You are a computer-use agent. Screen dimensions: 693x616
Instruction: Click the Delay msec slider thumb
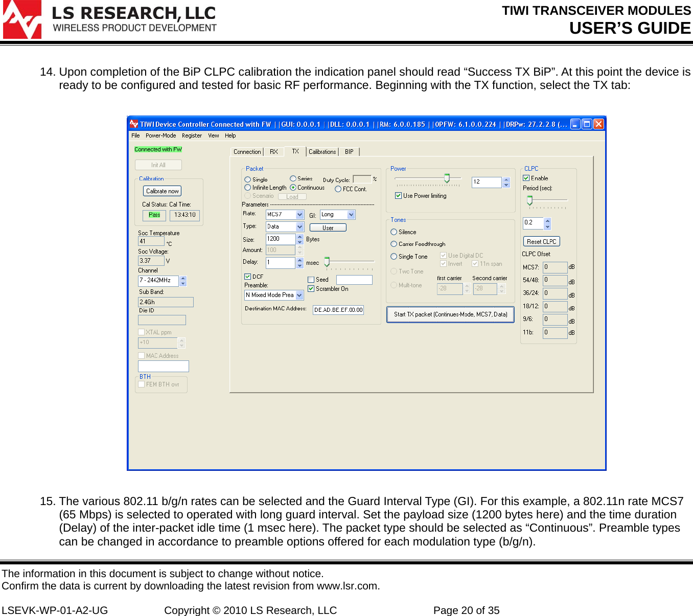327,263
